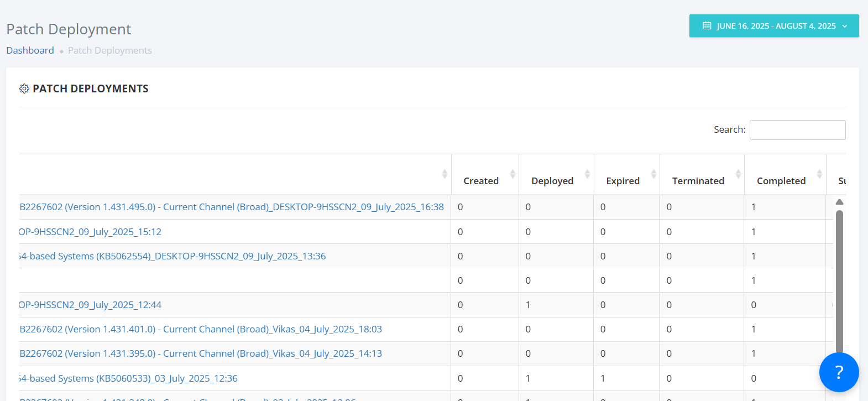
Task: Click the Patch Deployment page title
Action: pos(69,29)
